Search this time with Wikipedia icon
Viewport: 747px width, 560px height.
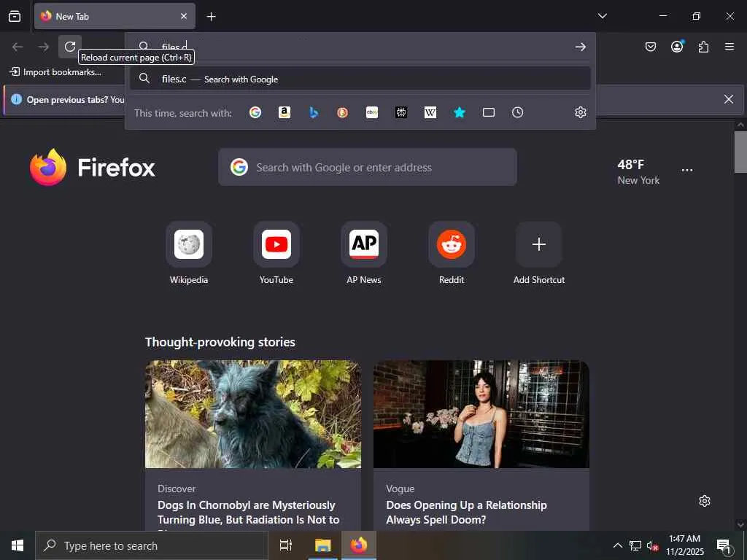pos(430,112)
